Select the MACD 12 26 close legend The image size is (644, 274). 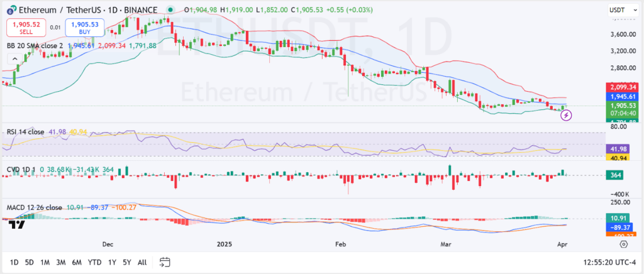pyautogui.click(x=34, y=207)
